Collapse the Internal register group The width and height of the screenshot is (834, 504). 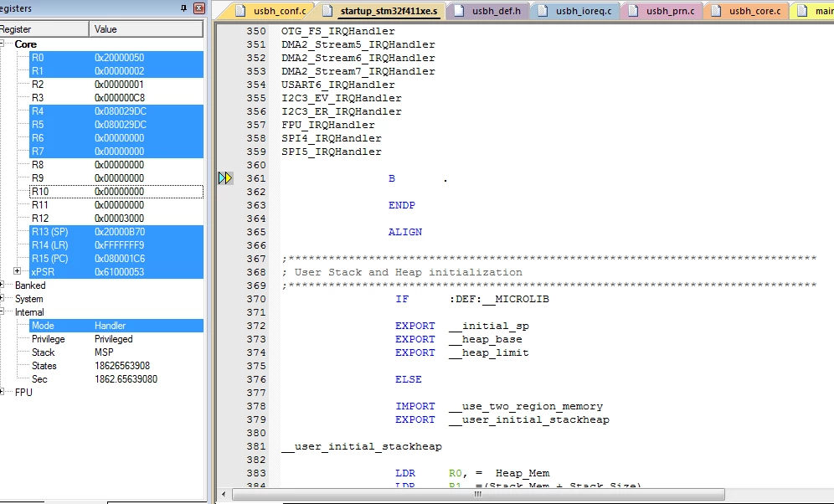[2, 312]
